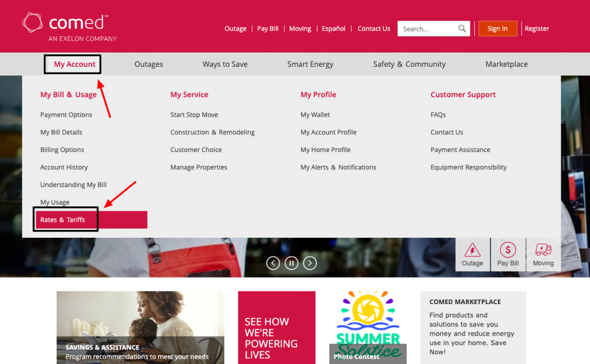590x364 pixels.
Task: Go back to the previous carousel slide
Action: [x=273, y=263]
